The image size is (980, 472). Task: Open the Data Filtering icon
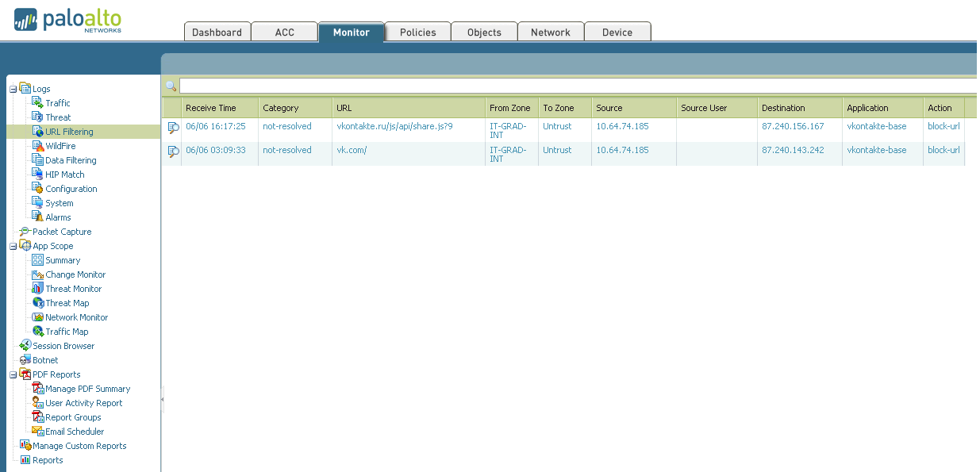pyautogui.click(x=37, y=159)
